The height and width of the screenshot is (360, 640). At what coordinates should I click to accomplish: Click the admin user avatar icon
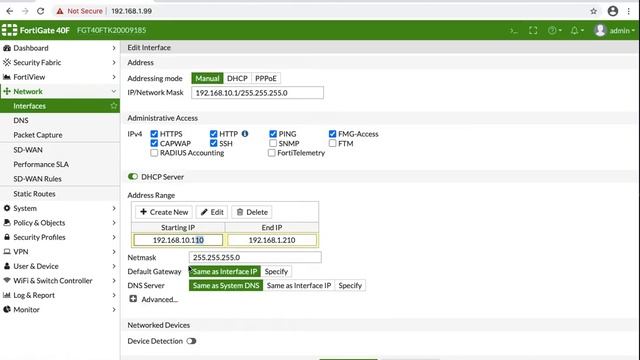coord(600,30)
